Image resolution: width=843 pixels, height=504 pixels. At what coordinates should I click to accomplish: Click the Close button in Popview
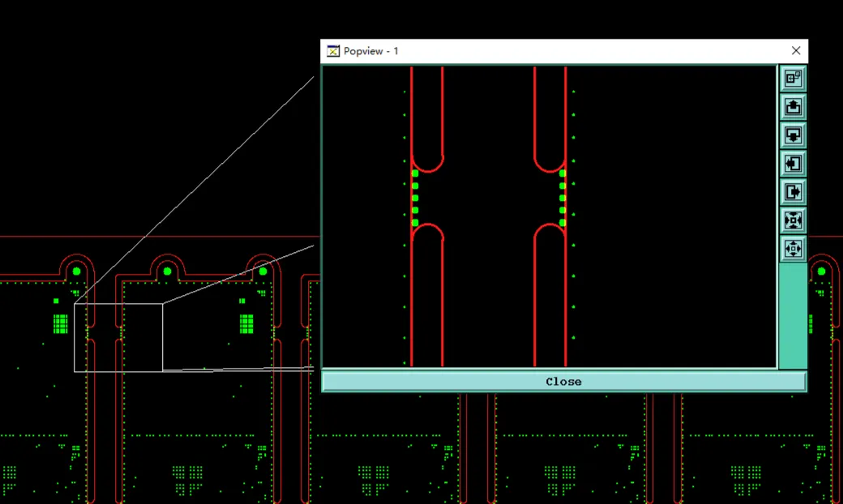[563, 382]
